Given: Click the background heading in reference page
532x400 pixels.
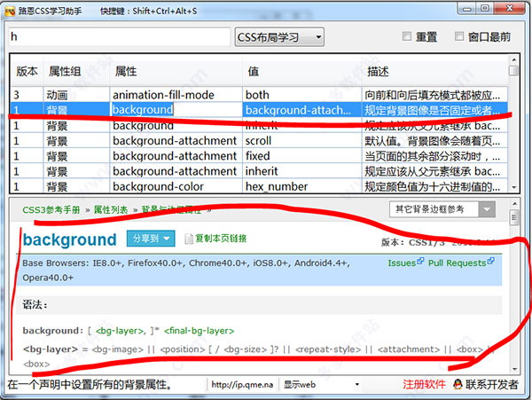Looking at the screenshot, I should click(69, 239).
